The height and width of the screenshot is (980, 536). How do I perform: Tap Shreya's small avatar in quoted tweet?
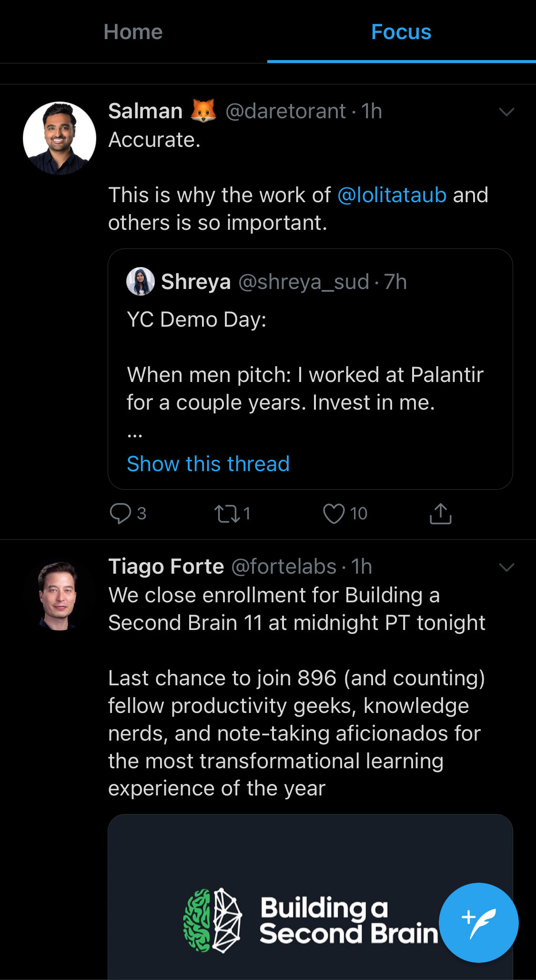click(140, 281)
